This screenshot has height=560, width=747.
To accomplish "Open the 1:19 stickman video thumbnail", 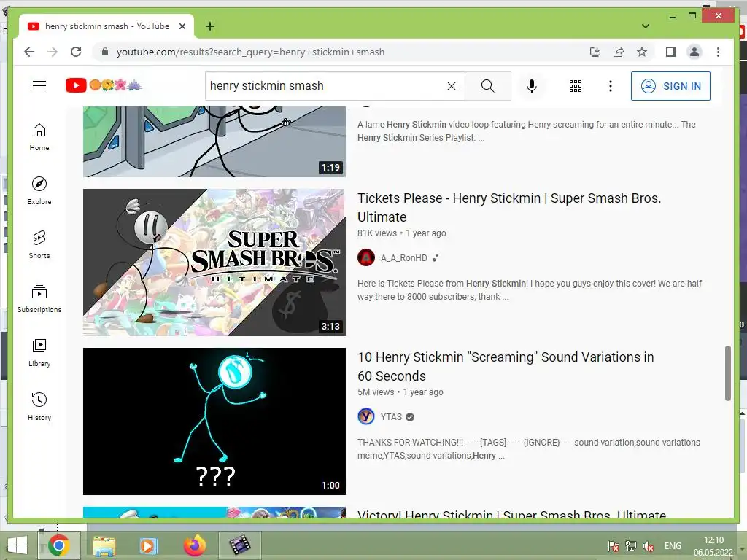I will click(214, 141).
